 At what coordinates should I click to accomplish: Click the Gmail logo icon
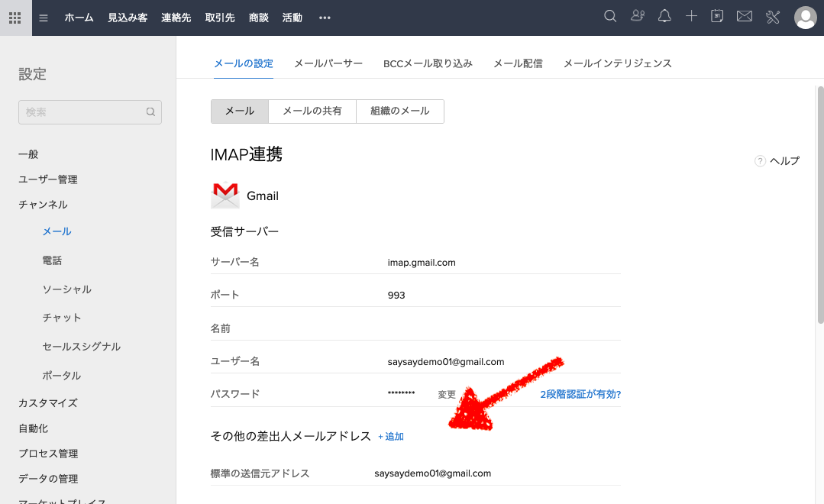click(224, 195)
